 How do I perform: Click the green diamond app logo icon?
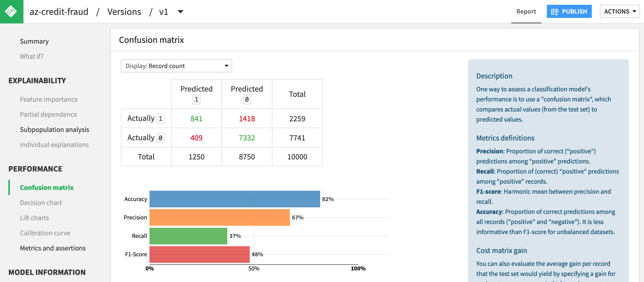click(x=12, y=12)
